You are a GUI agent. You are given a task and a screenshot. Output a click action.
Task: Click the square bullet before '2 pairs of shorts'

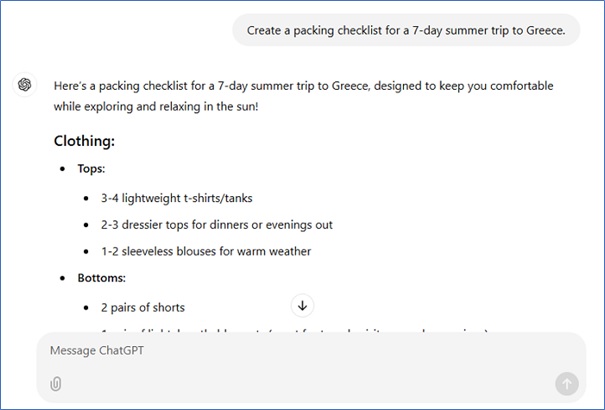point(88,307)
